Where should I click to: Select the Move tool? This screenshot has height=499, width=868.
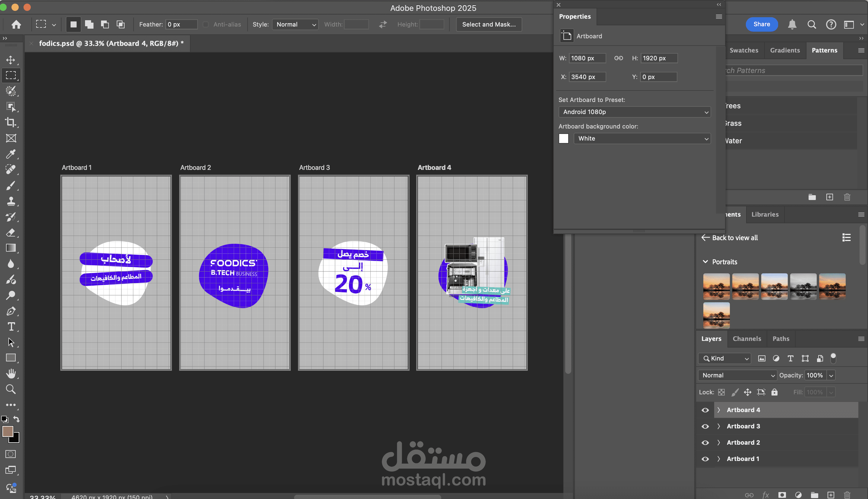11,60
